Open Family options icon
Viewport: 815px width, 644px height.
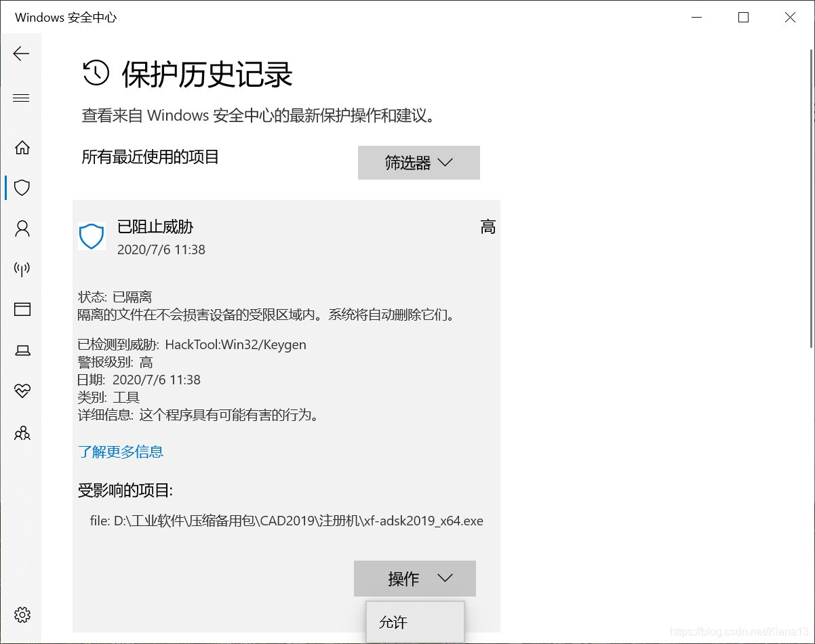[x=22, y=432]
